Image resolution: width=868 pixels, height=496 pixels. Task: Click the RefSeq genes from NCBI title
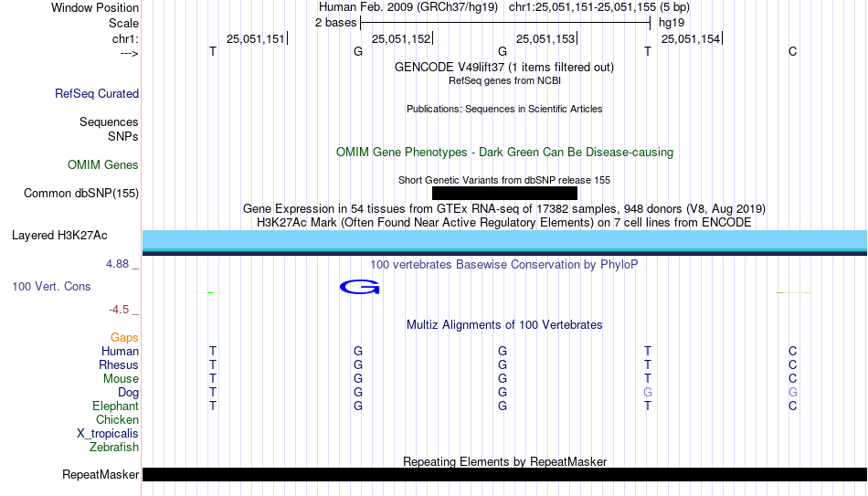click(504, 80)
